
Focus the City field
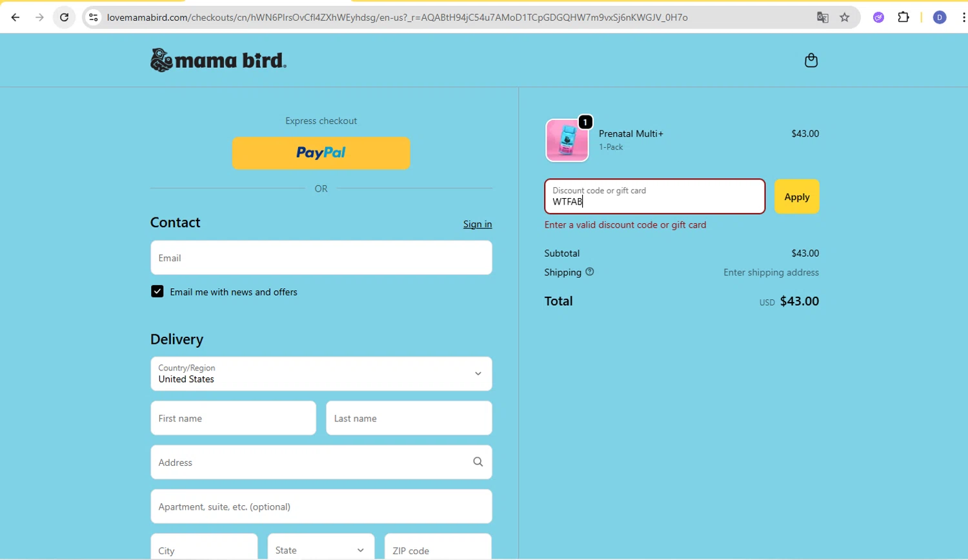204,550
